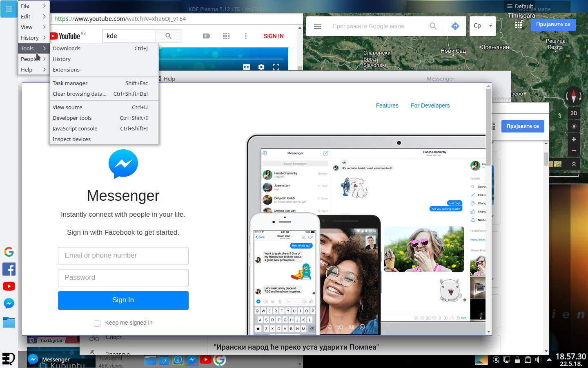Click the blue Sign In button
The height and width of the screenshot is (368, 588).
(123, 301)
